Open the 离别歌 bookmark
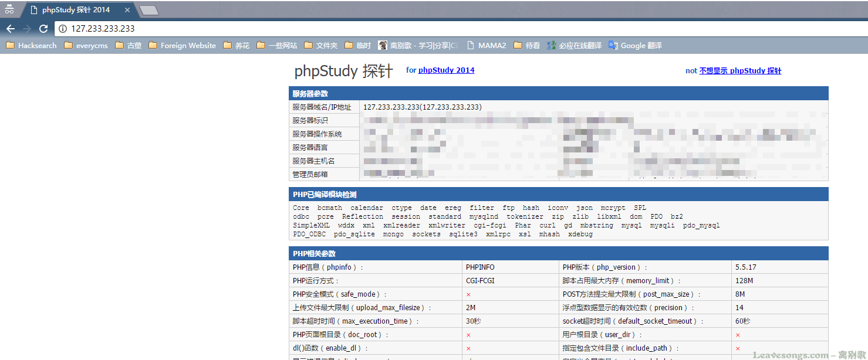This screenshot has width=868, height=360. point(418,45)
